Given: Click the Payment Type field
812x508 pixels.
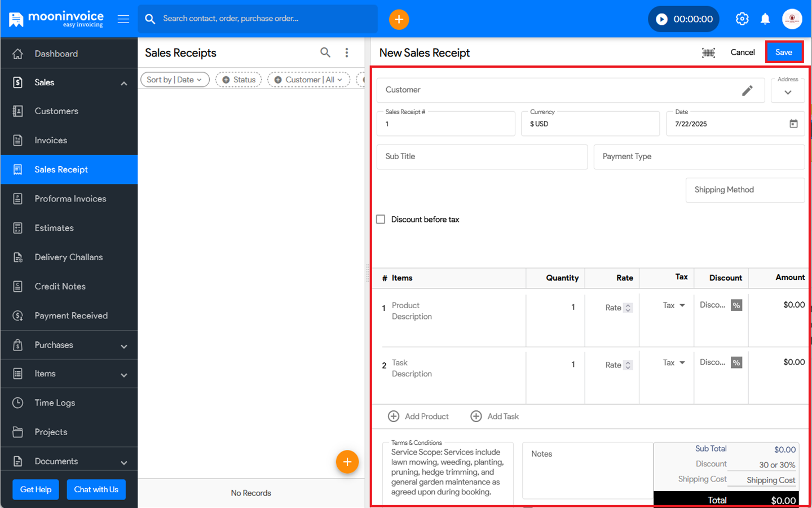Looking at the screenshot, I should (x=699, y=157).
